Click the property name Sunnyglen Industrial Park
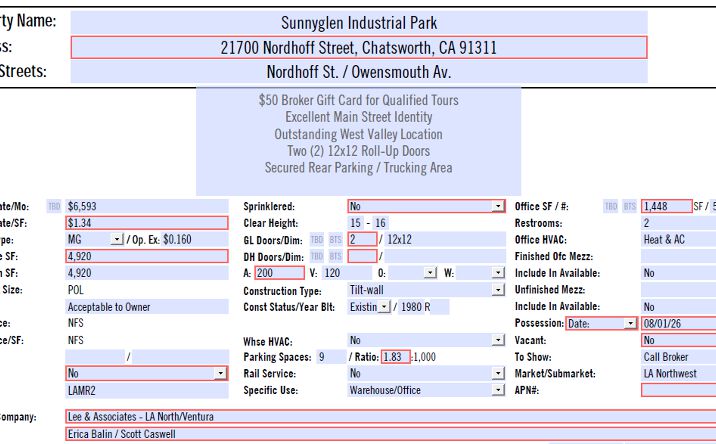Screen dimensions: 716x444 [x=359, y=23]
